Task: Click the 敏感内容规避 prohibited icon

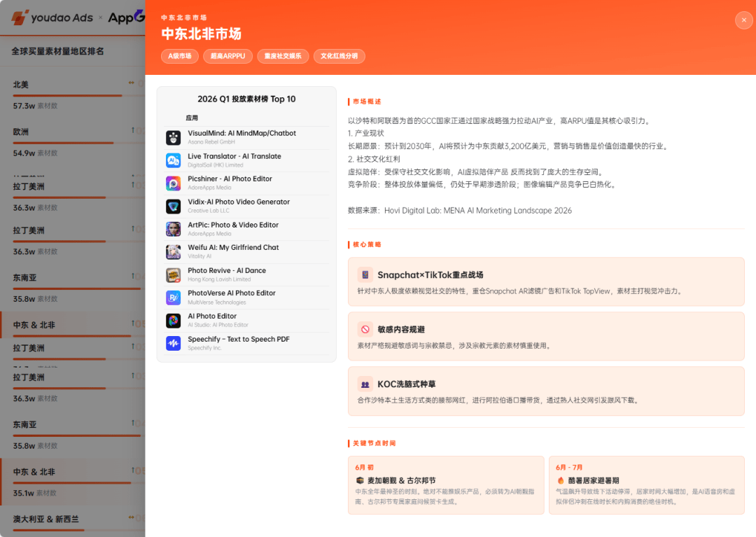Action: 365,329
